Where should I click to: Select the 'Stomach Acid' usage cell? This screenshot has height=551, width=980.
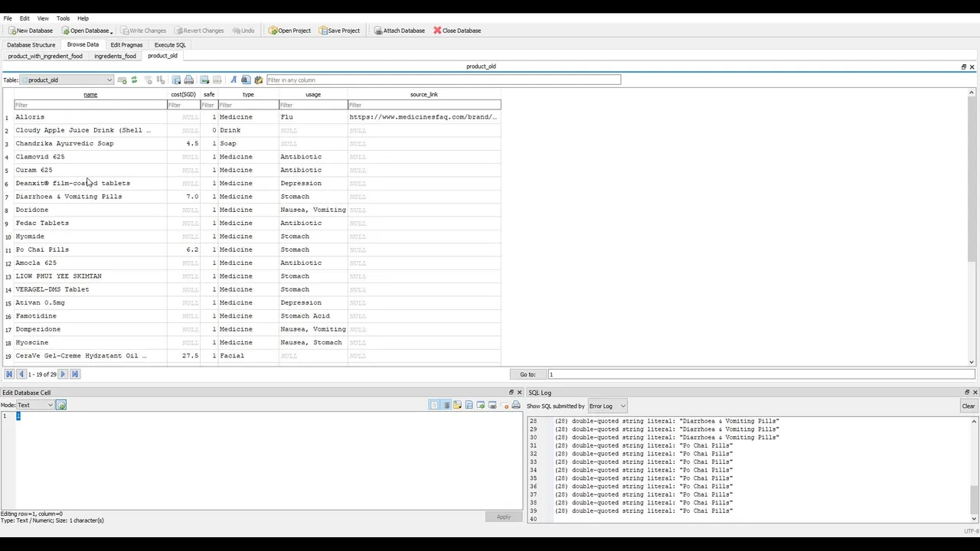(x=313, y=316)
